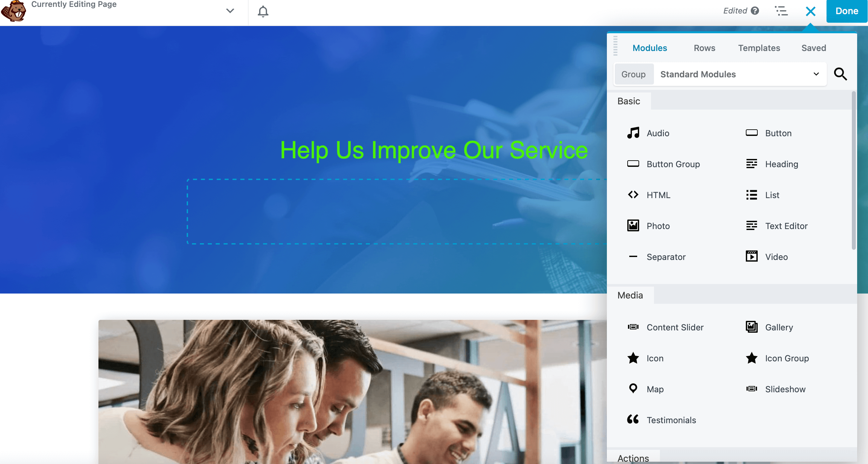Select the HTML module
868x464 pixels.
658,195
